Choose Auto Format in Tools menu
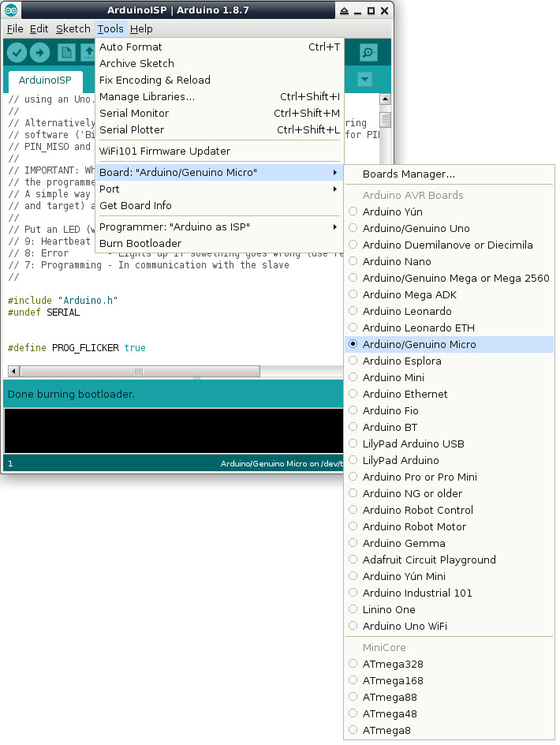The width and height of the screenshot is (560, 745). tap(219, 47)
